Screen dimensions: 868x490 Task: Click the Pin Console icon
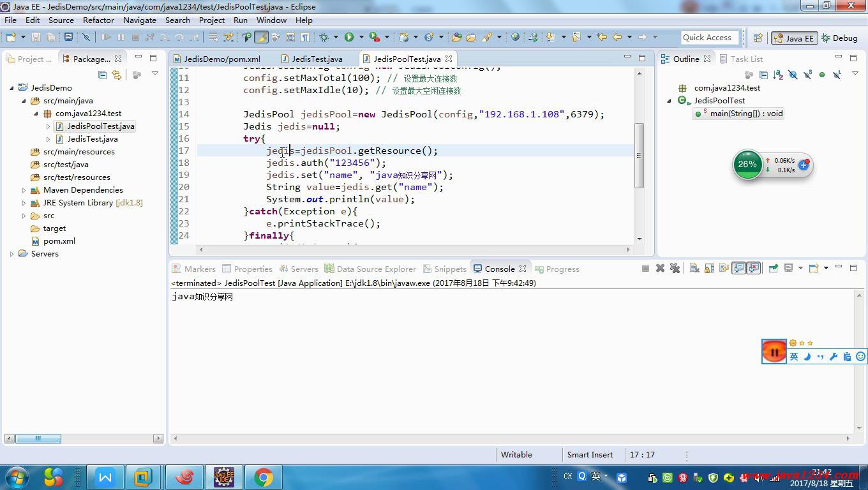coord(773,268)
